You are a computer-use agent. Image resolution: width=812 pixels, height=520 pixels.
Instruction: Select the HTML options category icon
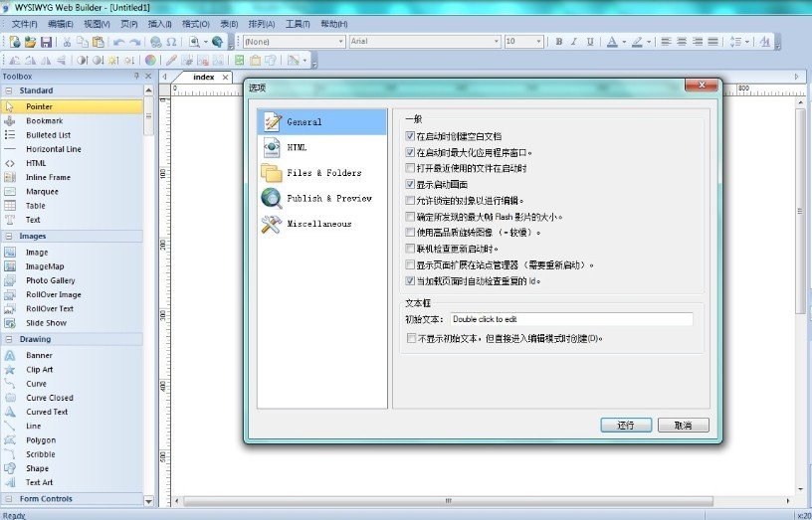tap(272, 147)
